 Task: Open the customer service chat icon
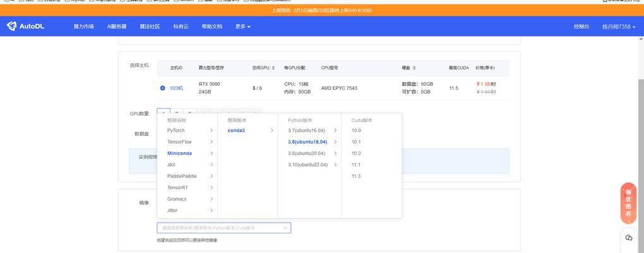coord(628,238)
